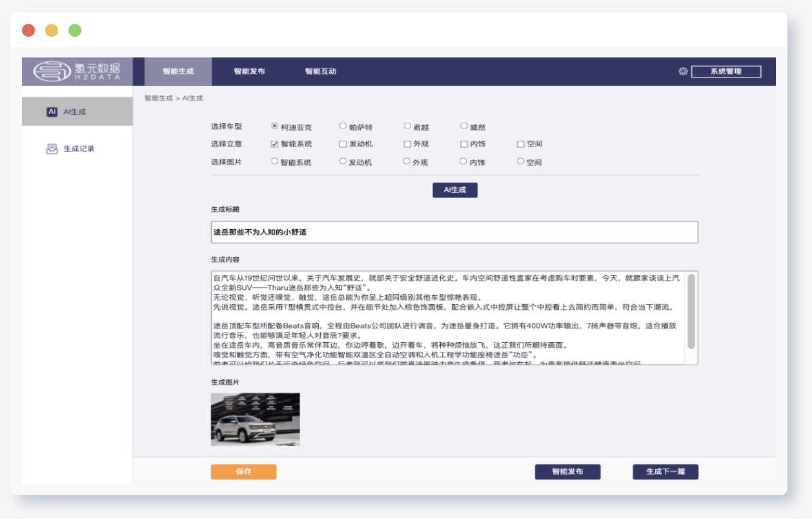This screenshot has height=519, width=812.
Task: Click the 选择图片 label
Action: click(227, 162)
